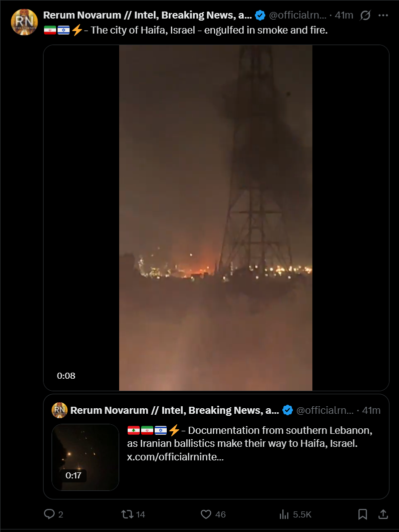The width and height of the screenshot is (399, 532).
Task: Open the quoted tweet's 0:17 video thumbnail
Action: tap(86, 457)
